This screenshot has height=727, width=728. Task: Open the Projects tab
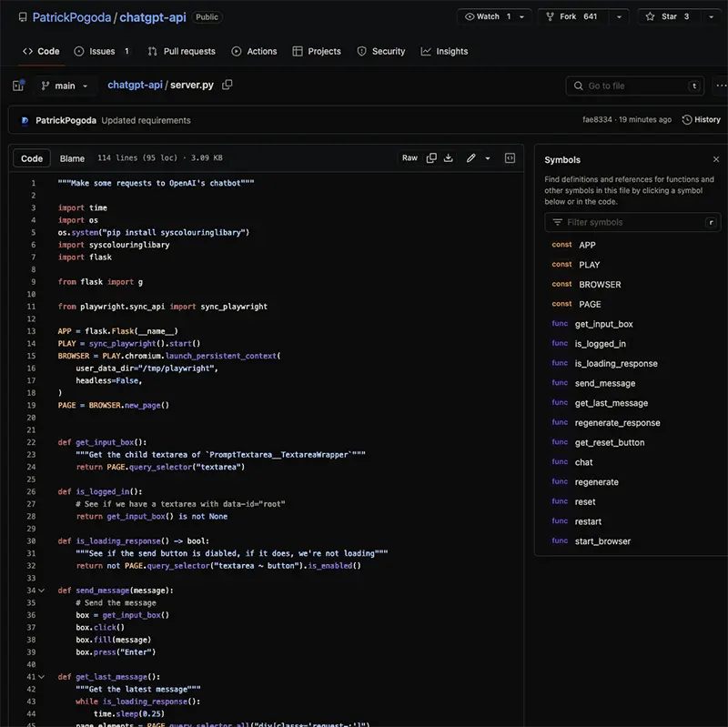[317, 52]
